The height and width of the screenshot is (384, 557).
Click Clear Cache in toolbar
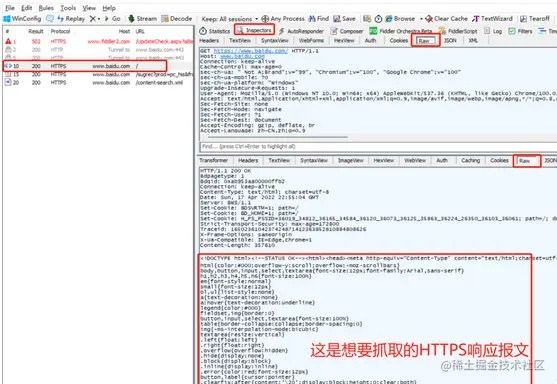[x=447, y=18]
